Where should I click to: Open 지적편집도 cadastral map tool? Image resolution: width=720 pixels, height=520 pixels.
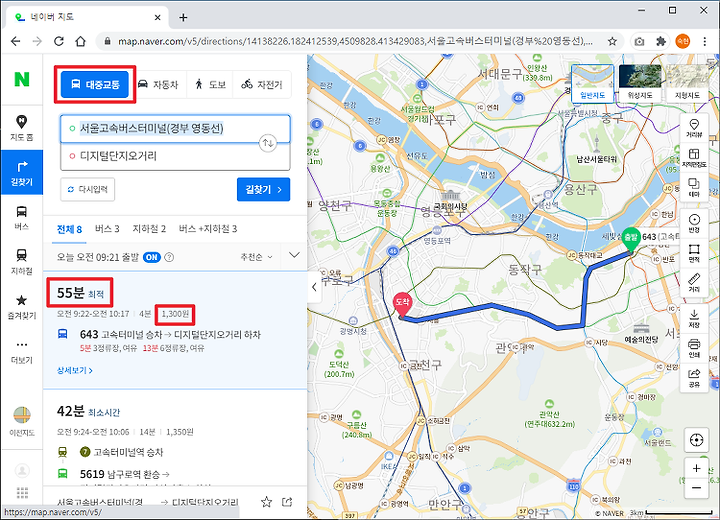coord(694,158)
